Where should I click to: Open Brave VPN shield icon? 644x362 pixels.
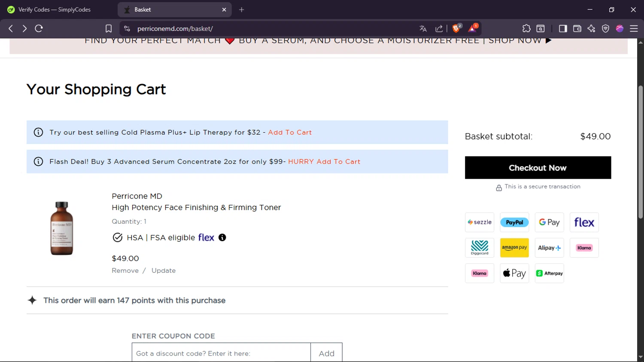tap(605, 28)
